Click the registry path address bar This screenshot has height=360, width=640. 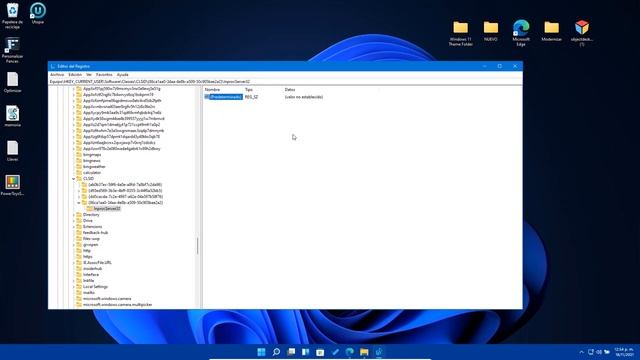click(x=285, y=82)
